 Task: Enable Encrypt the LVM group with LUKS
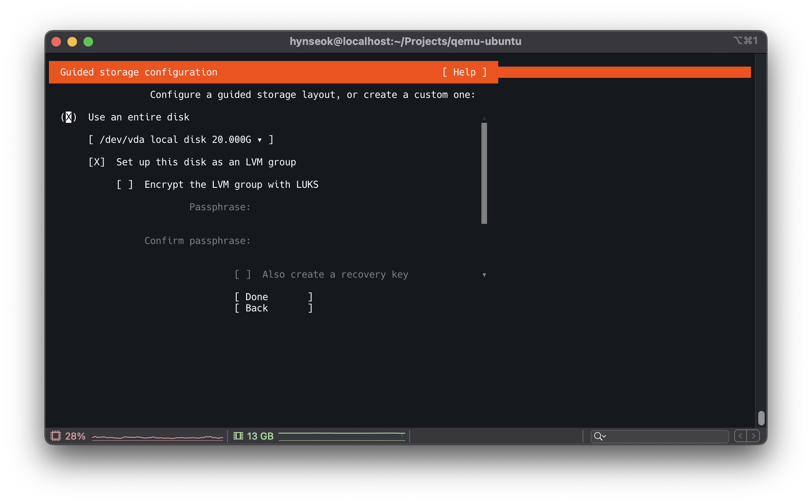coord(125,185)
